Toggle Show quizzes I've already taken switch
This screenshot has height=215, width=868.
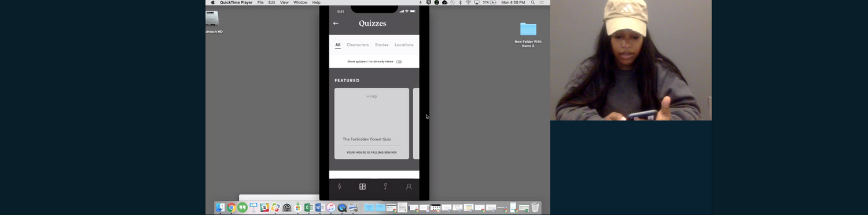[399, 61]
